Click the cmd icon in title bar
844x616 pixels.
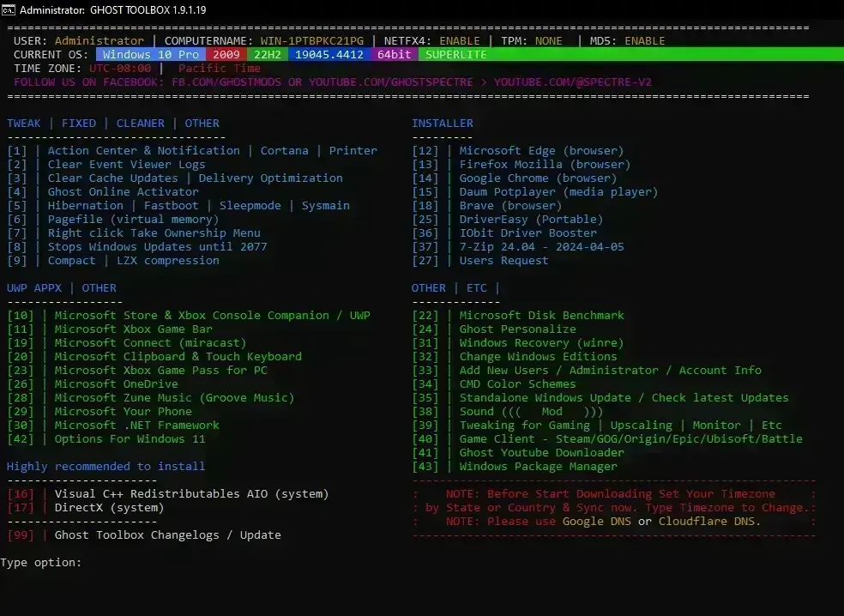pyautogui.click(x=8, y=9)
